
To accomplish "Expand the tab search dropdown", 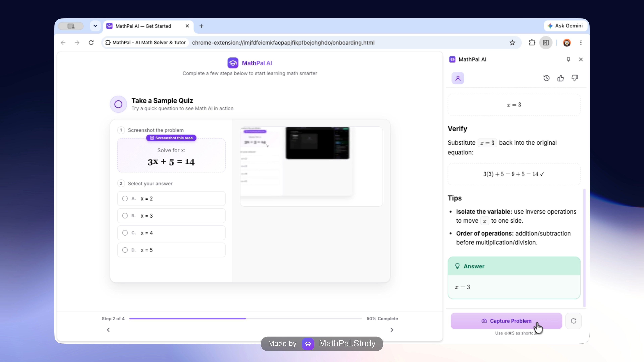I will pyautogui.click(x=95, y=26).
